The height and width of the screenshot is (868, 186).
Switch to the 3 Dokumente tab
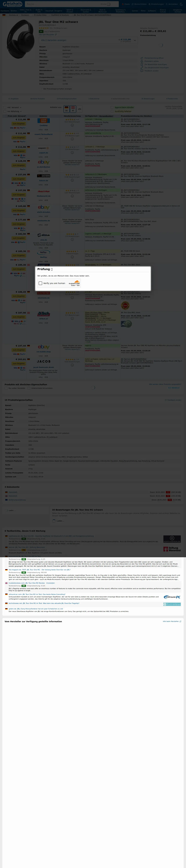tap(94, 99)
